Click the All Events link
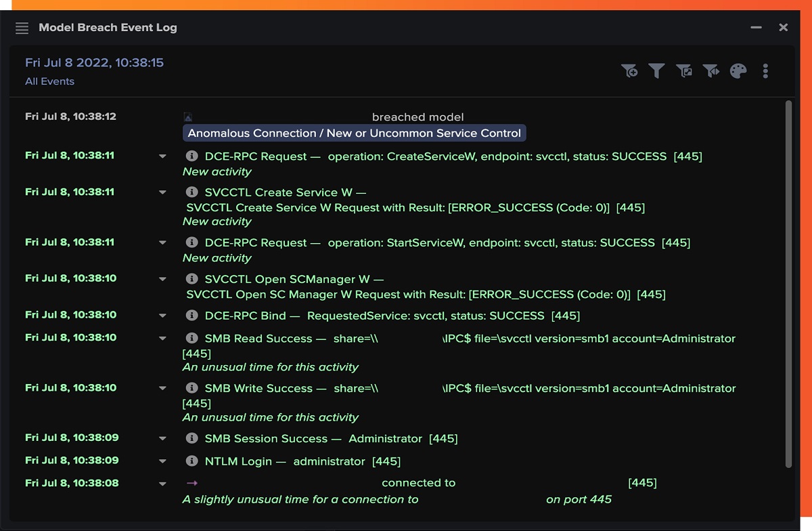The image size is (812, 531). click(50, 81)
